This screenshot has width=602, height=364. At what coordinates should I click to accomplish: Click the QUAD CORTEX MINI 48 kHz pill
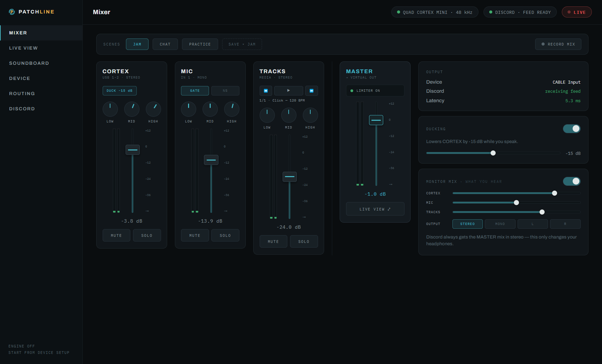[435, 12]
